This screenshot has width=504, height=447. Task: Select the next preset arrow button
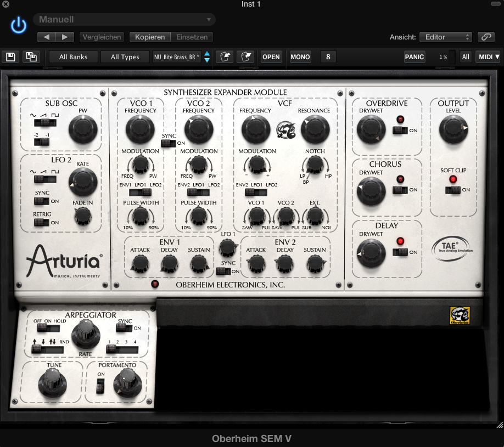[x=65, y=37]
